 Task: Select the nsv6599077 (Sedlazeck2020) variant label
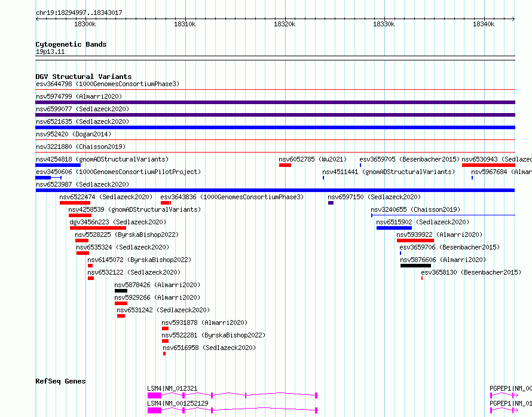click(x=82, y=109)
